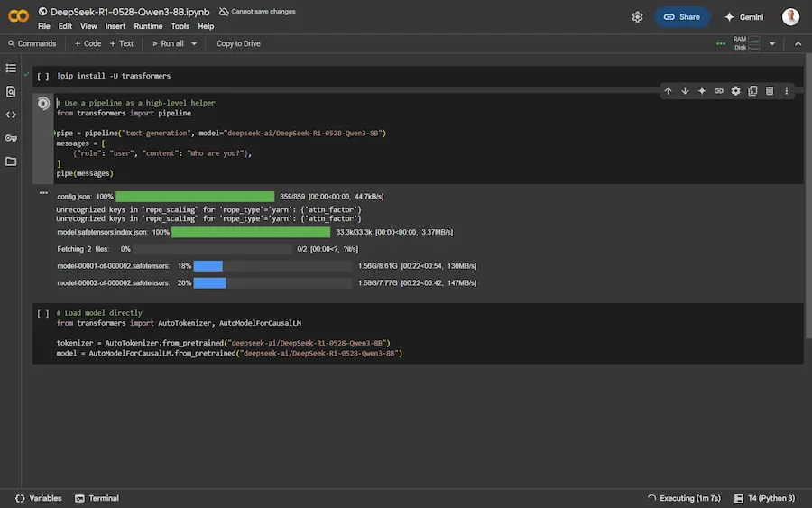Click into the pipe(messages) code line
Screen dimensions: 812x508
pyautogui.click(x=85, y=173)
